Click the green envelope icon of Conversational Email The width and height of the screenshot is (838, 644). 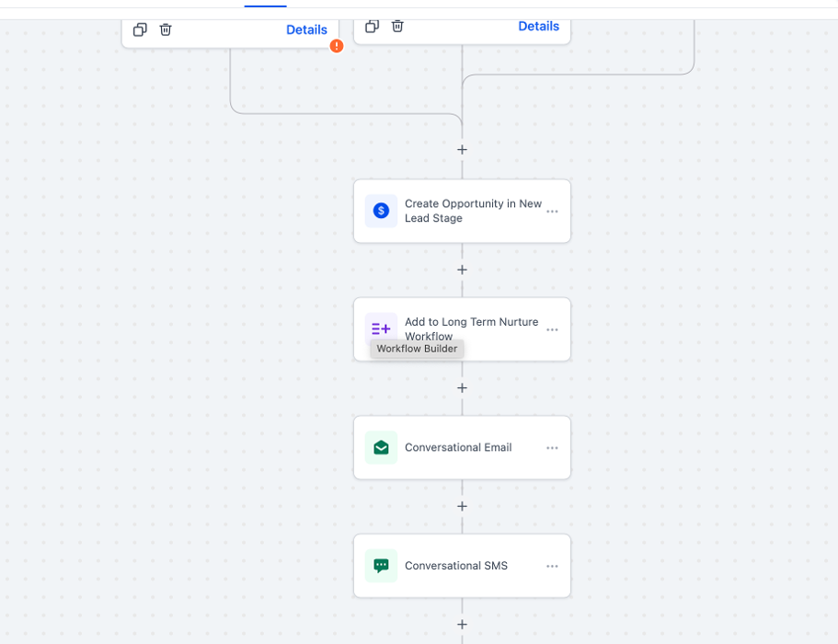point(381,447)
